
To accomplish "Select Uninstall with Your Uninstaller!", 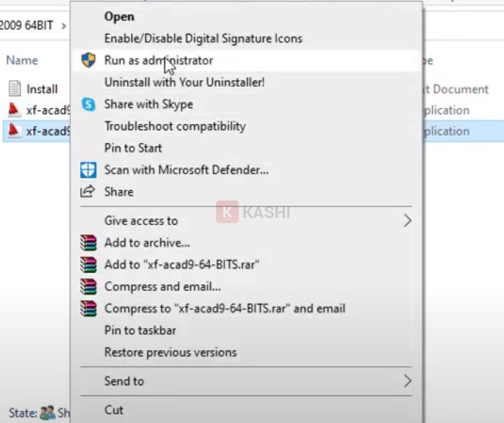I will [x=185, y=82].
